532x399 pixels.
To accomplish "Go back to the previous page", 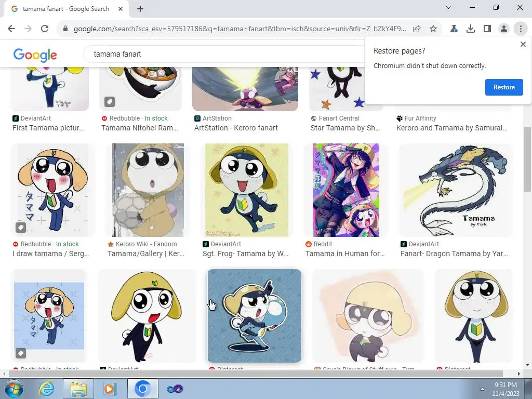I will click(11, 29).
